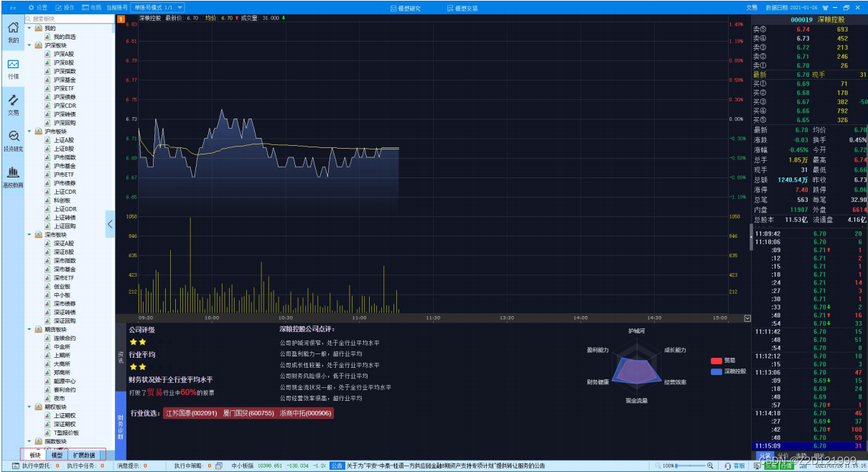Open the dropdown icon at chart time-axis end
This screenshot has height=472, width=868.
click(747, 318)
